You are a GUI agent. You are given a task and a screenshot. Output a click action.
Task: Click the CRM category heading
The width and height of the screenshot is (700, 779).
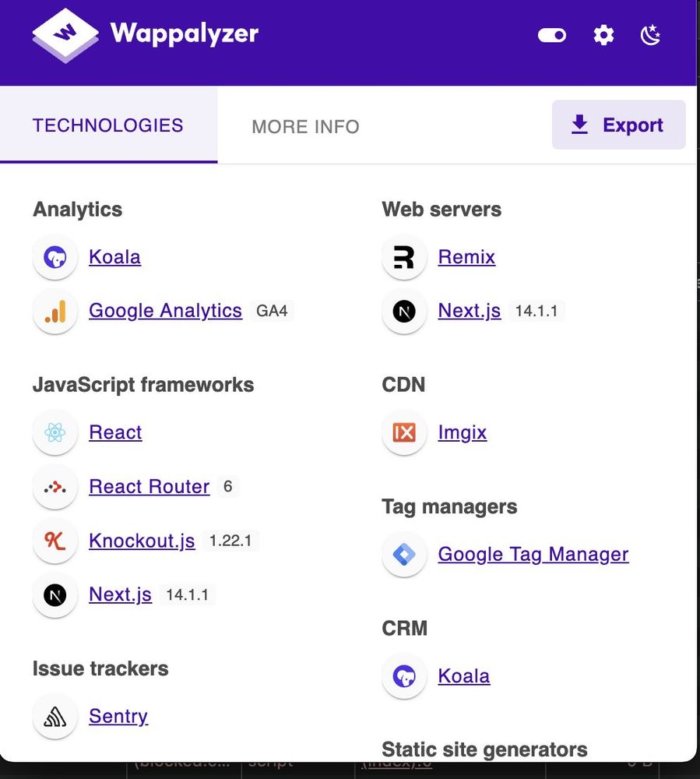point(404,629)
